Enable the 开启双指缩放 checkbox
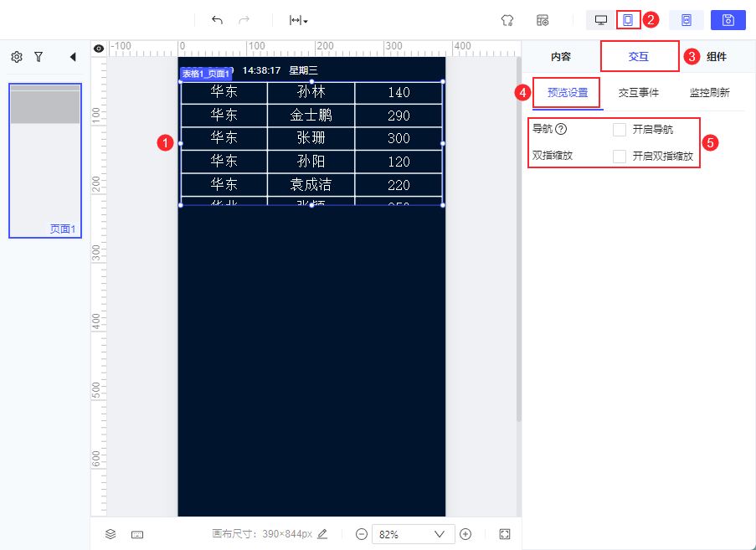756x550 pixels. tap(620, 157)
